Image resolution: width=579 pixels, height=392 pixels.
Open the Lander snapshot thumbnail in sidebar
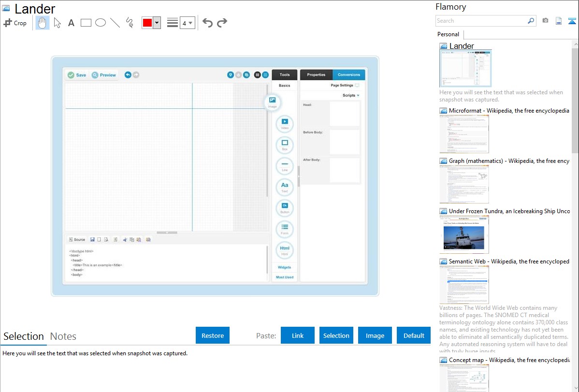coord(465,69)
